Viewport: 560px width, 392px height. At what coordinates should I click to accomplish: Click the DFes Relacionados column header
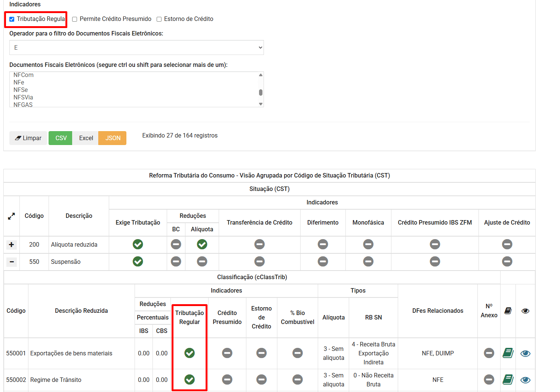click(438, 311)
